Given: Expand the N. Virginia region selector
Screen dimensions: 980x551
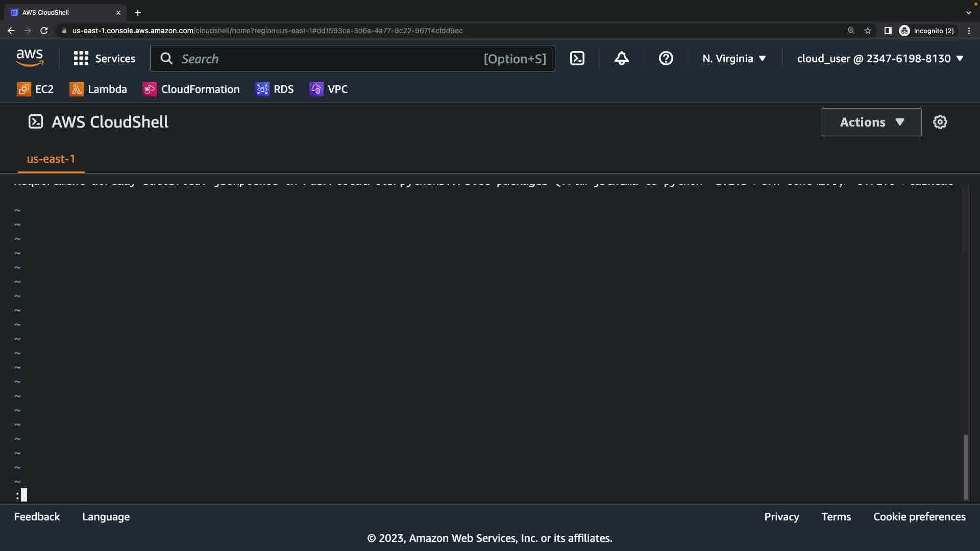Looking at the screenshot, I should point(734,59).
